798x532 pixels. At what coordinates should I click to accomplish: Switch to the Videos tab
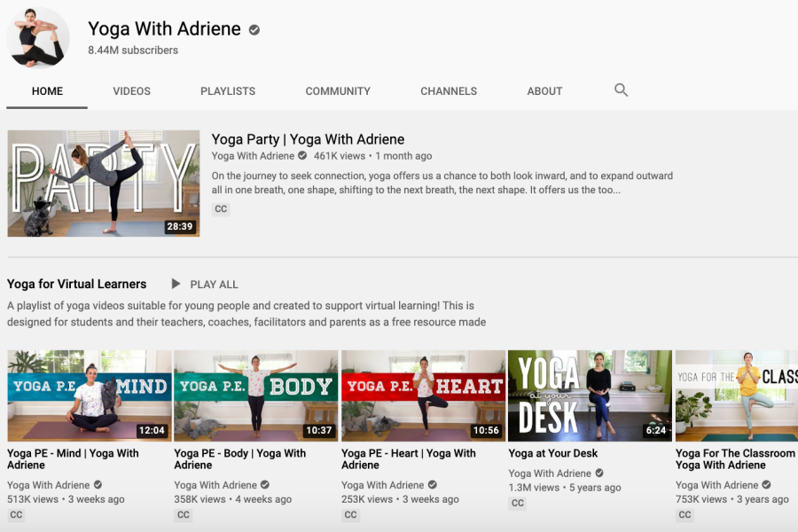[131, 91]
